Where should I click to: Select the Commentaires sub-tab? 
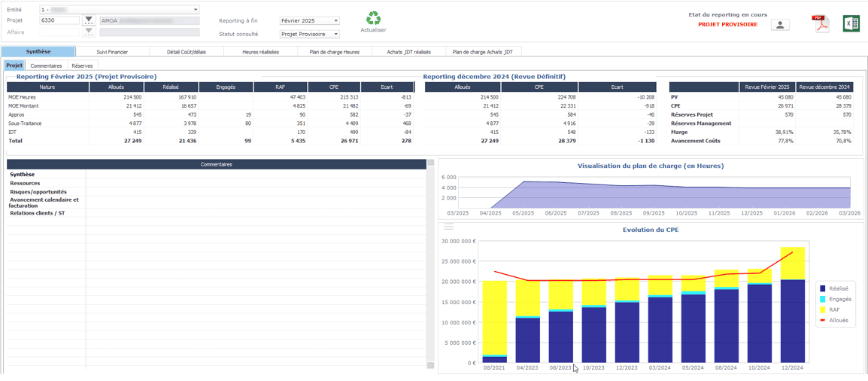point(46,66)
